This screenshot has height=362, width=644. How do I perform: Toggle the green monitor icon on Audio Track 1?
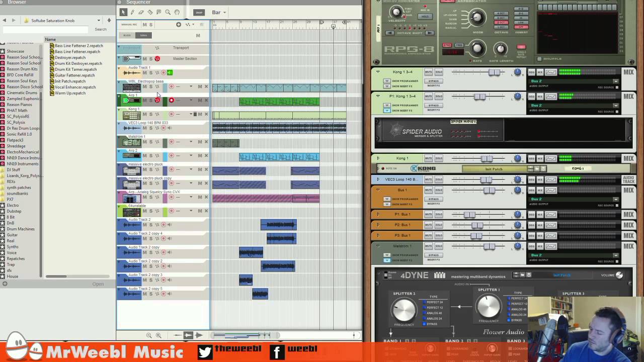170,73
